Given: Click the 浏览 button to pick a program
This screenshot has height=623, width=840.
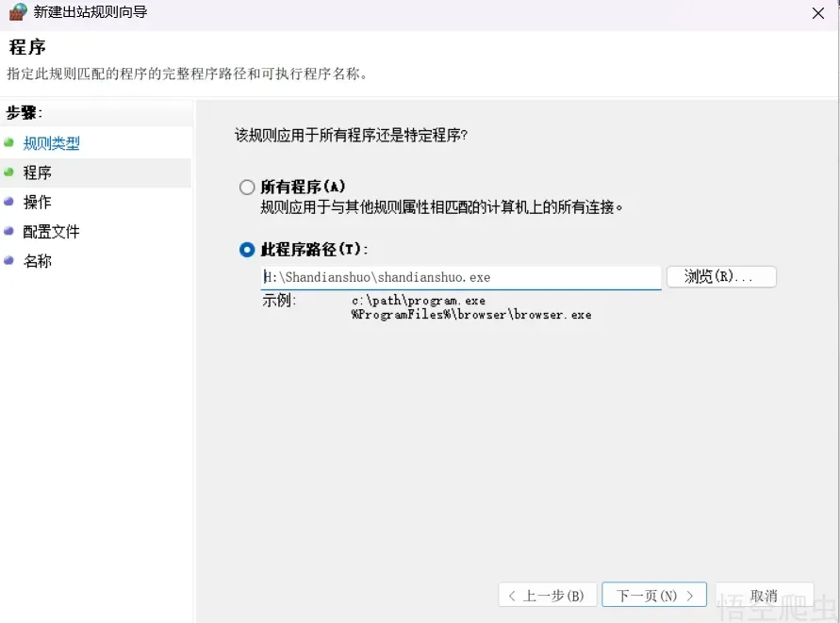Looking at the screenshot, I should coord(720,276).
